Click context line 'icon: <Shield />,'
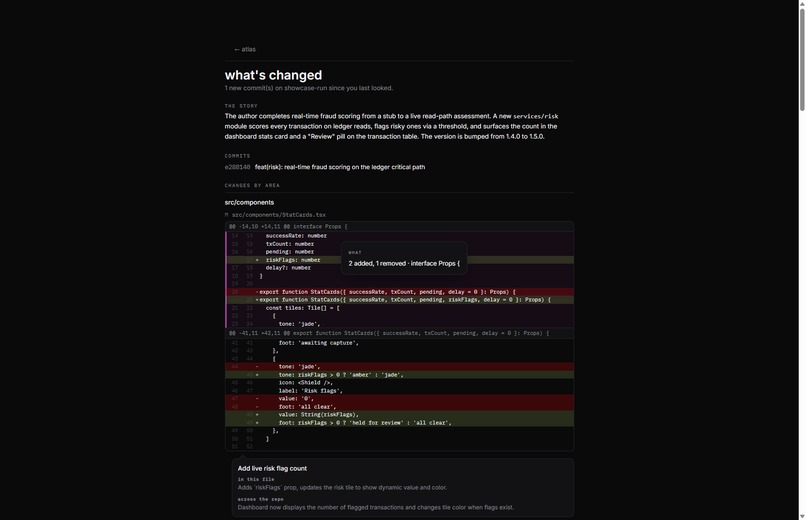This screenshot has height=520, width=806. click(x=399, y=383)
